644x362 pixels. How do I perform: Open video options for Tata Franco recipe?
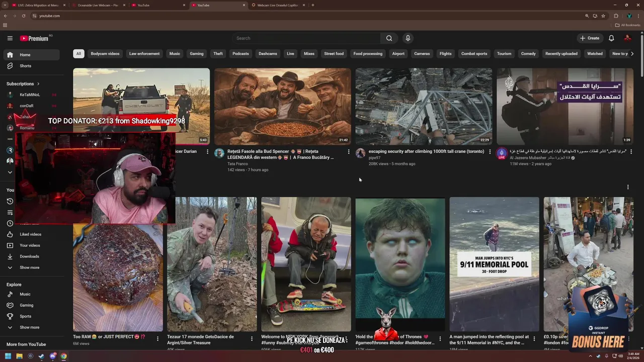(x=349, y=151)
